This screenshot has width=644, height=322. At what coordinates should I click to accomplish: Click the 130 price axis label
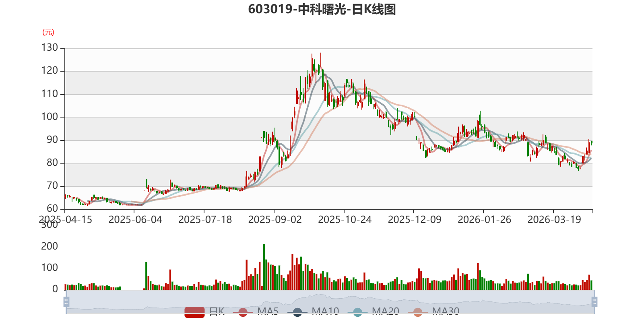point(50,47)
